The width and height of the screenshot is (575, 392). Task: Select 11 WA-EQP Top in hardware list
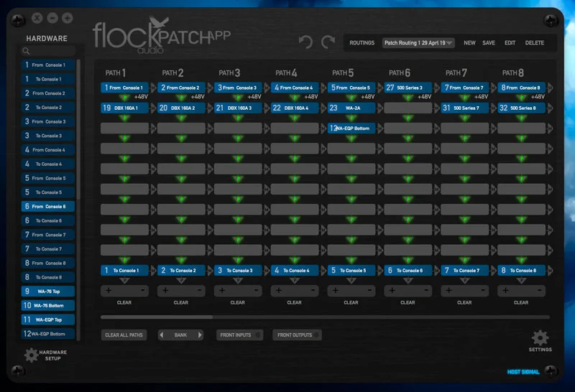[x=48, y=319]
